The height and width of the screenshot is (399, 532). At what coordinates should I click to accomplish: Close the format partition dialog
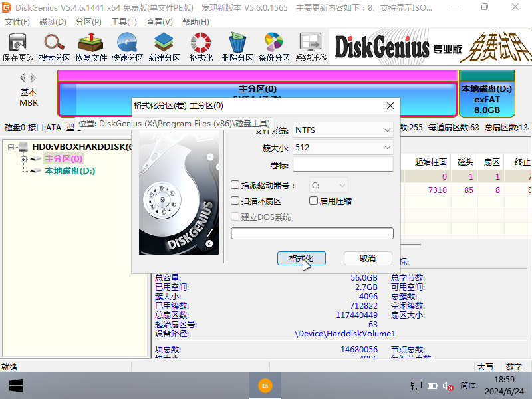click(390, 106)
